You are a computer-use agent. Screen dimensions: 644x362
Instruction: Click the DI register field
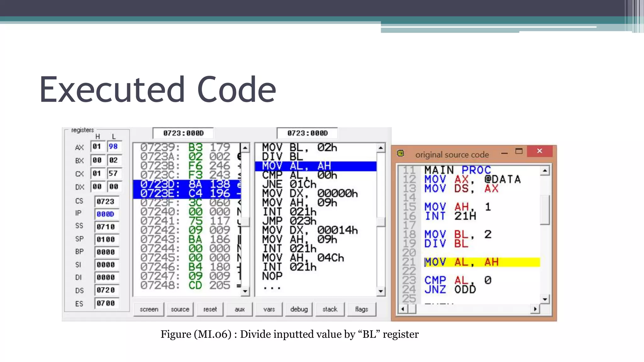click(106, 277)
